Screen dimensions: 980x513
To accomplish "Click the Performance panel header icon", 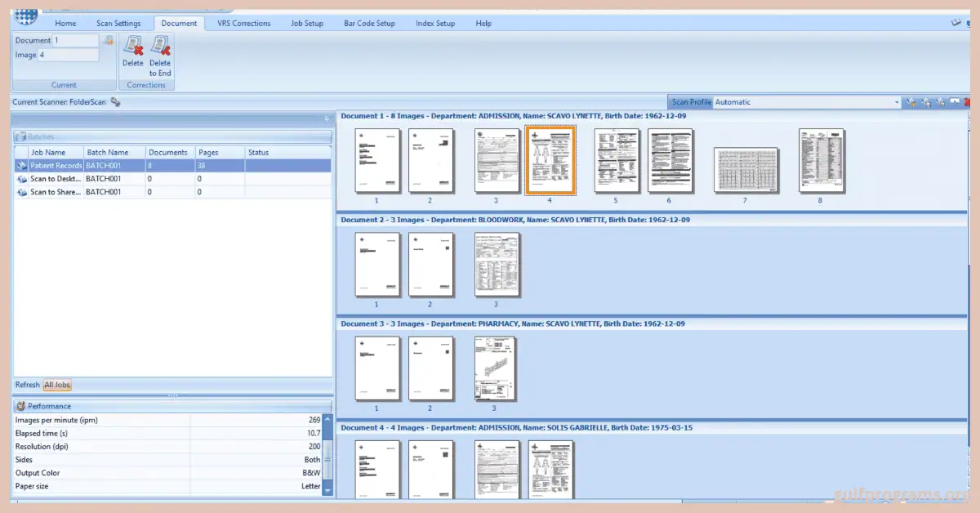I will tap(21, 406).
